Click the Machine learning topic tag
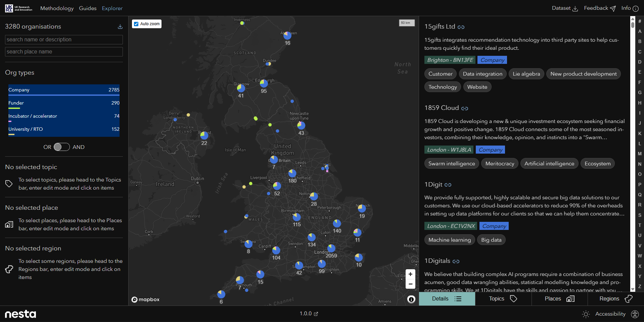The image size is (644, 322). click(450, 240)
